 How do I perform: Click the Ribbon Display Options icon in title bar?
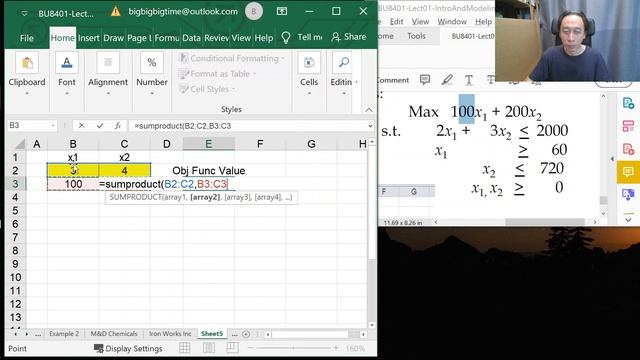tap(282, 11)
